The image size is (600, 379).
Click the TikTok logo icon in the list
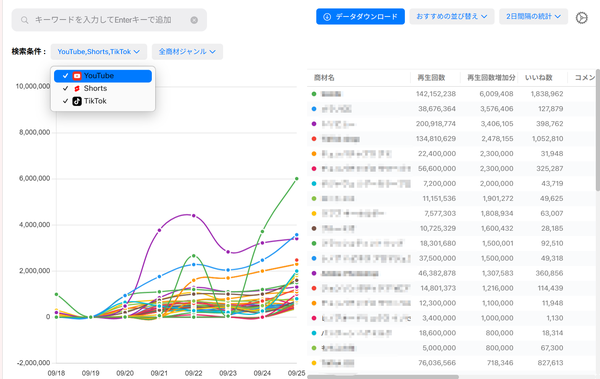(77, 101)
